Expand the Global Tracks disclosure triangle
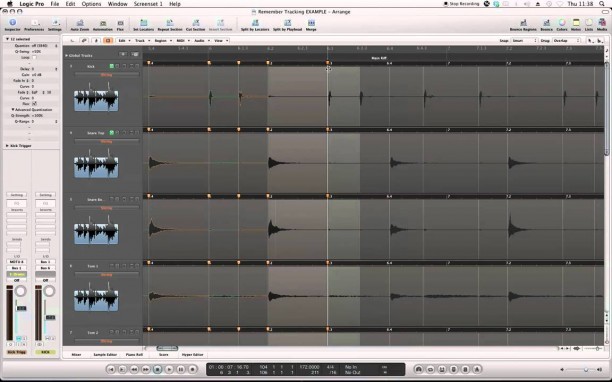 (67, 55)
